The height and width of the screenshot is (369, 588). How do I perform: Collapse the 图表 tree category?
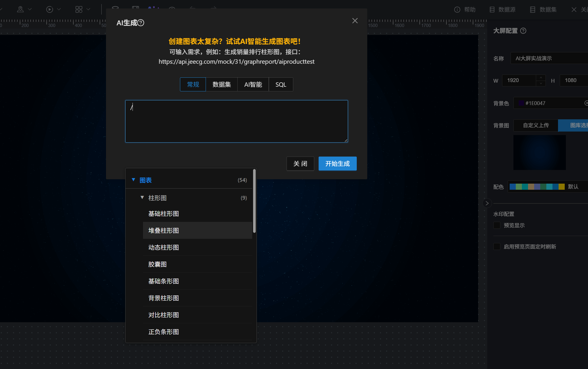[133, 180]
